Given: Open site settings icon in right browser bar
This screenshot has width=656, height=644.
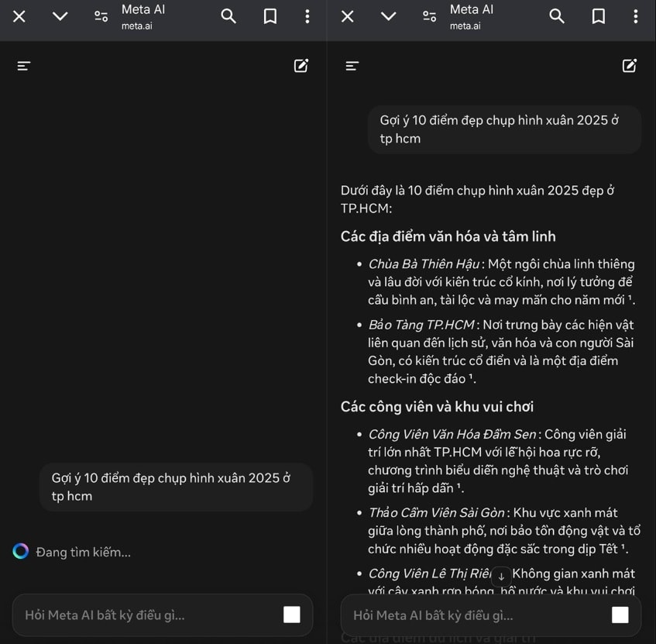Looking at the screenshot, I should coord(429,16).
